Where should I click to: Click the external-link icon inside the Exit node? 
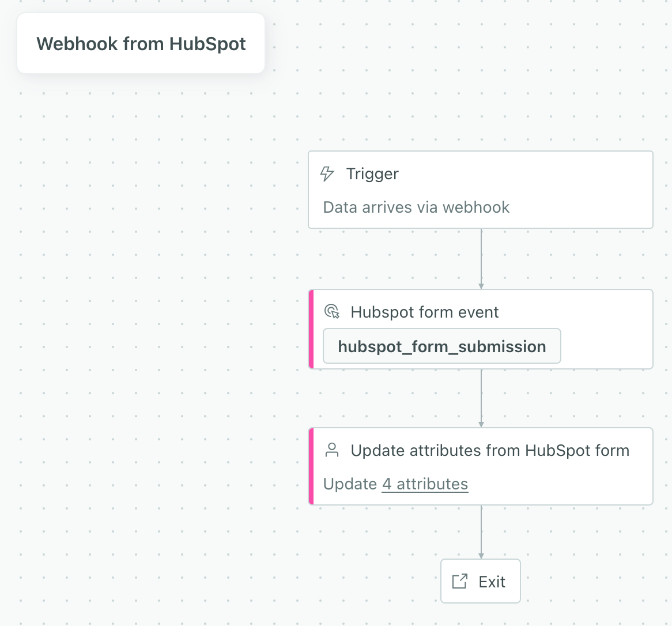click(x=459, y=581)
